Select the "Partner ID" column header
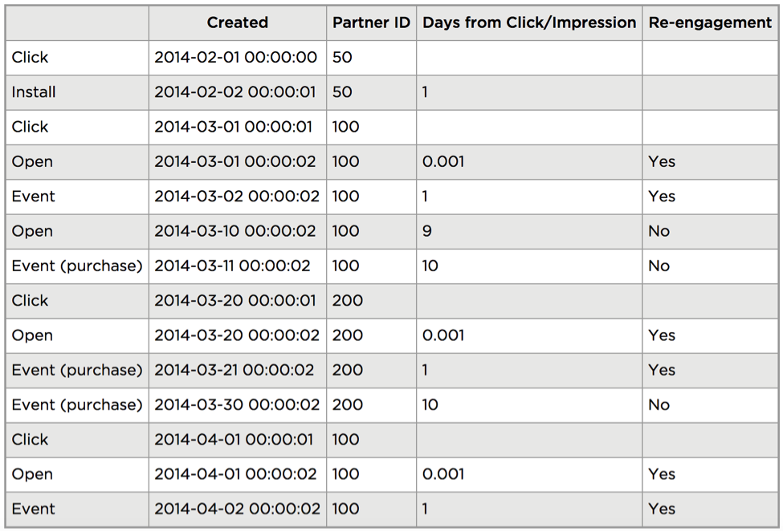The width and height of the screenshot is (783, 532). click(371, 22)
